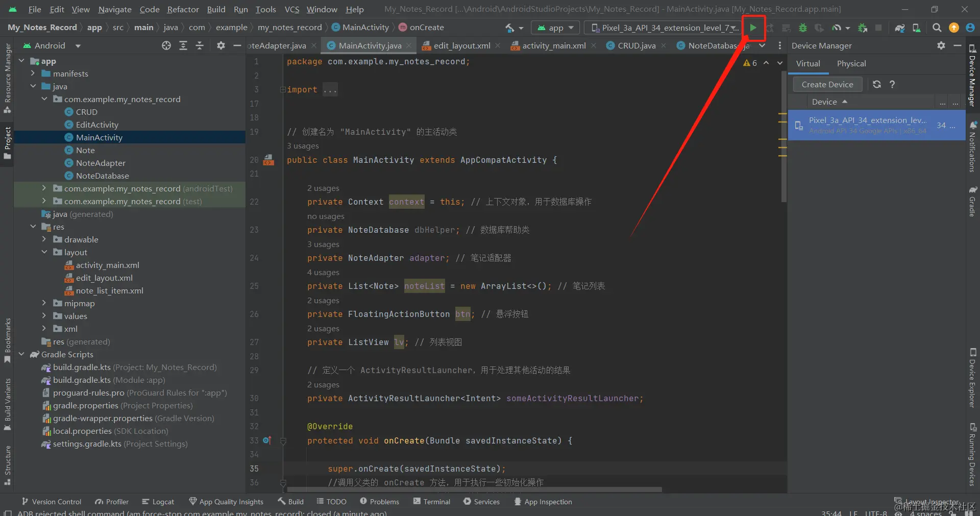Open the Resource Manager side panel

click(7, 78)
